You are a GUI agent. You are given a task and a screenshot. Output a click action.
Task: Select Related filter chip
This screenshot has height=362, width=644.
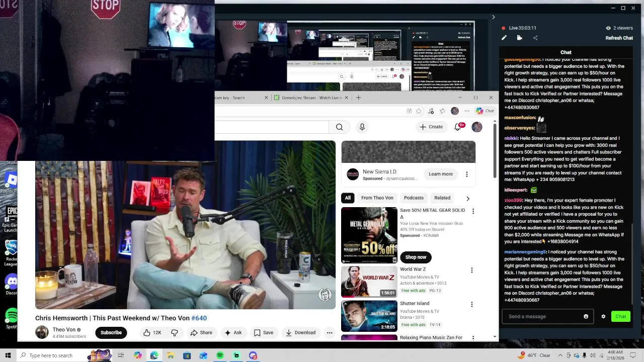tap(442, 198)
